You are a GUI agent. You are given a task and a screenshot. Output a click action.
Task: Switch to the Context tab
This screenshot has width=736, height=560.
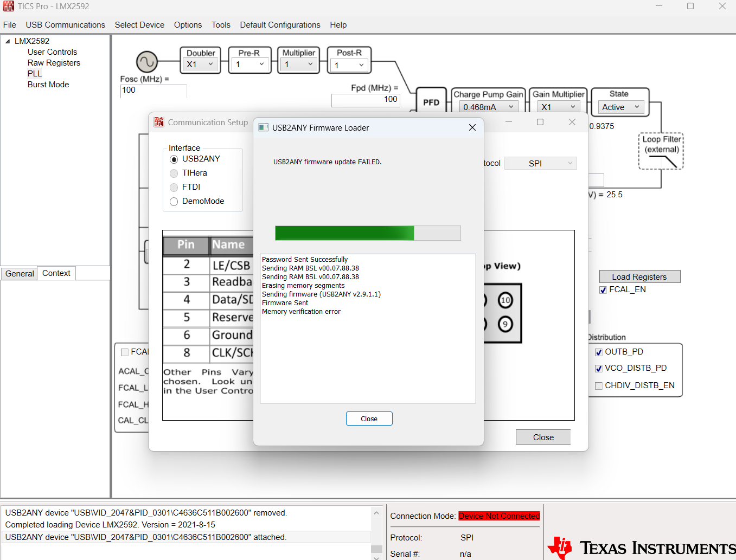(x=56, y=273)
